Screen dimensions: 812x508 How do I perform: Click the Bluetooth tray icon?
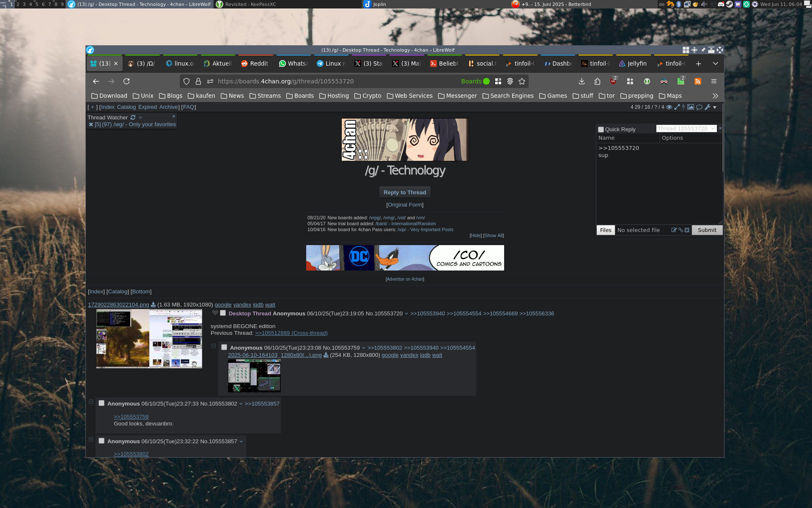pos(679,4)
